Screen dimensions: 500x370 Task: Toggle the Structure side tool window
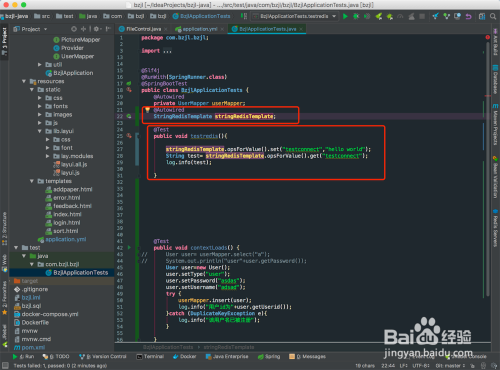(4, 229)
